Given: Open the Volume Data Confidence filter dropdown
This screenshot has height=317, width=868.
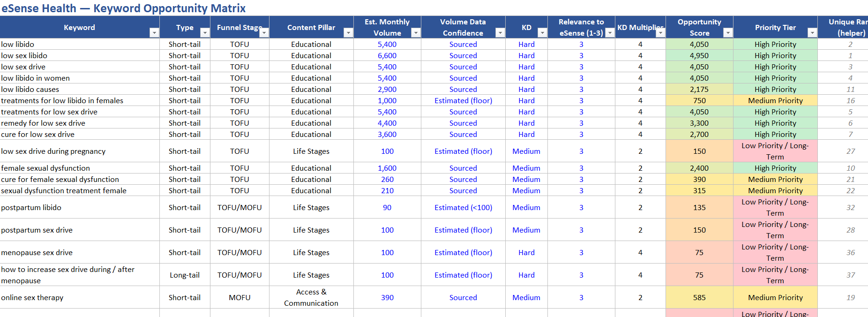Looking at the screenshot, I should [500, 33].
